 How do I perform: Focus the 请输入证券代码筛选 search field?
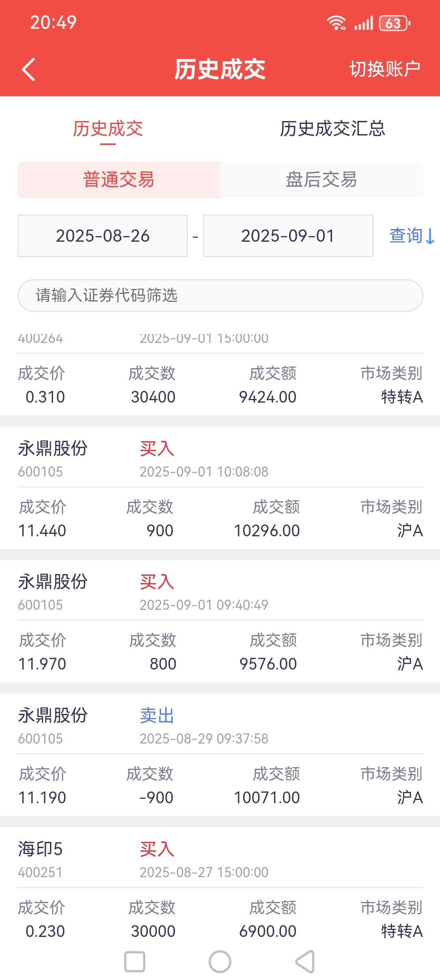pyautogui.click(x=220, y=295)
